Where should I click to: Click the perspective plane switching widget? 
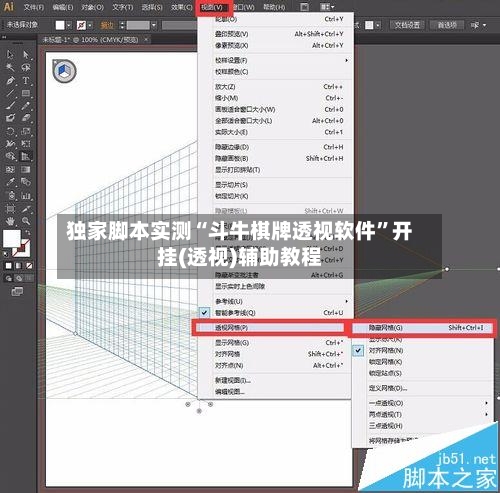click(x=65, y=71)
